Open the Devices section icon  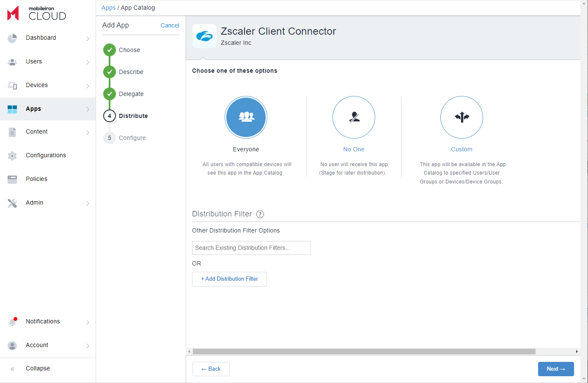click(13, 85)
